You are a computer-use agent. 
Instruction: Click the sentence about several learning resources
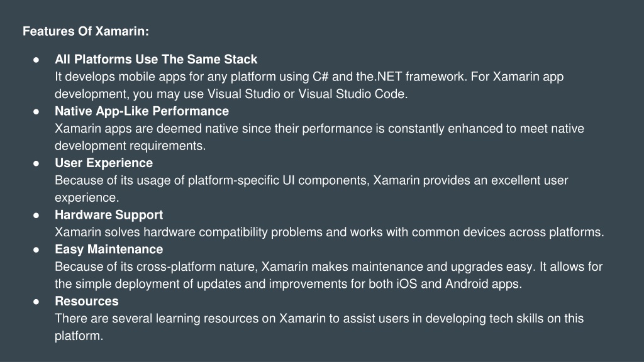[319, 327]
